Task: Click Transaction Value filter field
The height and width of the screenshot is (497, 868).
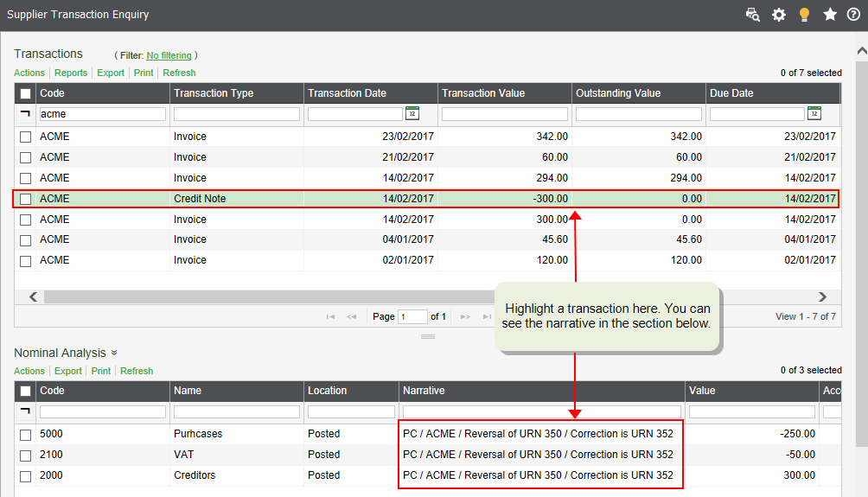Action: click(504, 114)
